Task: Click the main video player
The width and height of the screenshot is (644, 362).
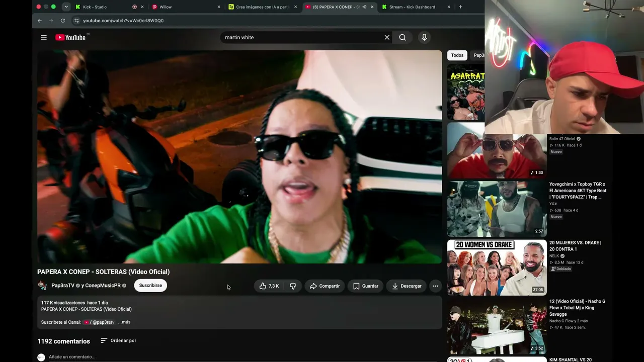Action: coord(239,157)
